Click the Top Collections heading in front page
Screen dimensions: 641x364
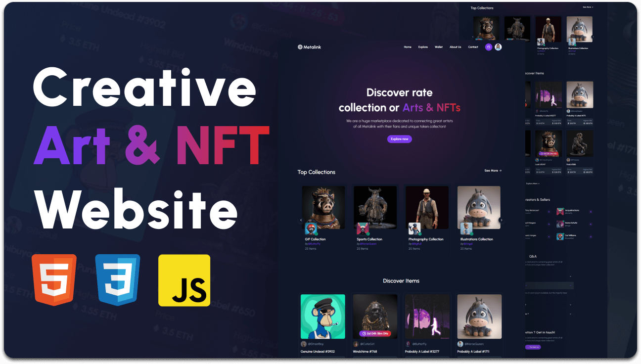[317, 172]
